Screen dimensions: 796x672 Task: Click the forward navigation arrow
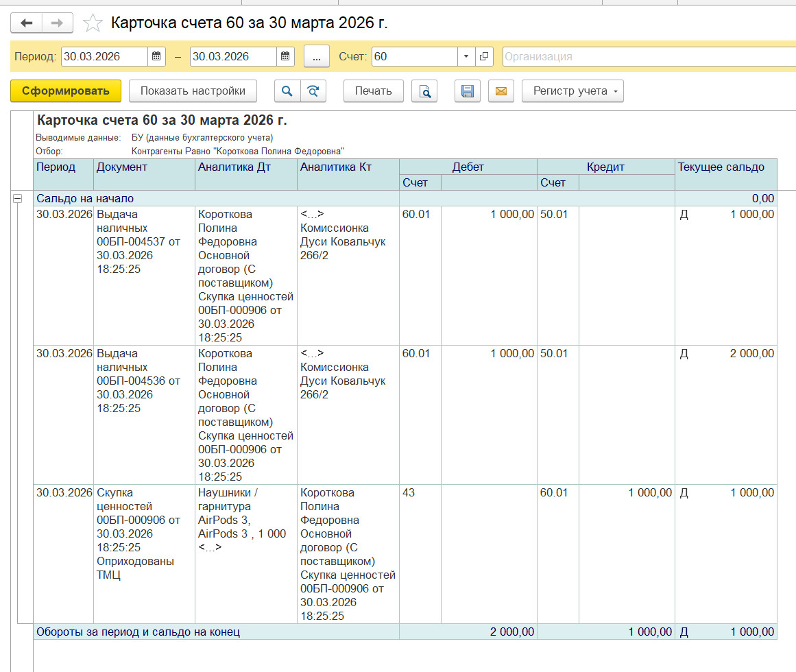point(58,23)
